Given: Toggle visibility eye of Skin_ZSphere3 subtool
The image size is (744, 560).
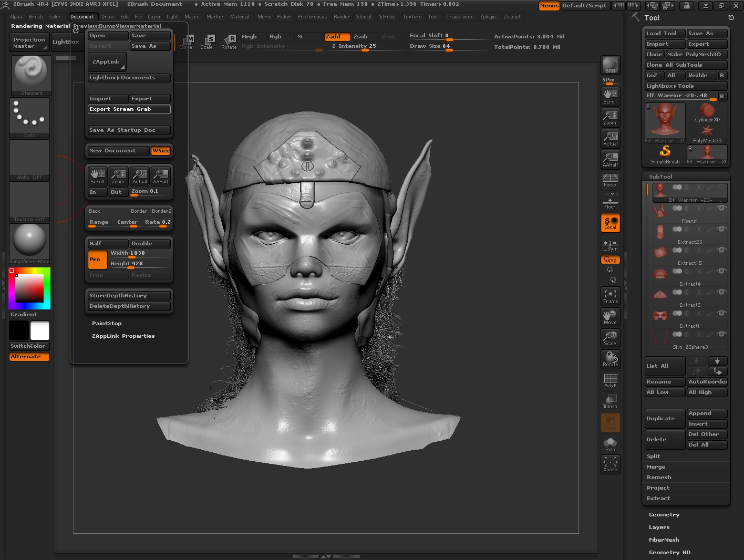Looking at the screenshot, I should tap(722, 334).
